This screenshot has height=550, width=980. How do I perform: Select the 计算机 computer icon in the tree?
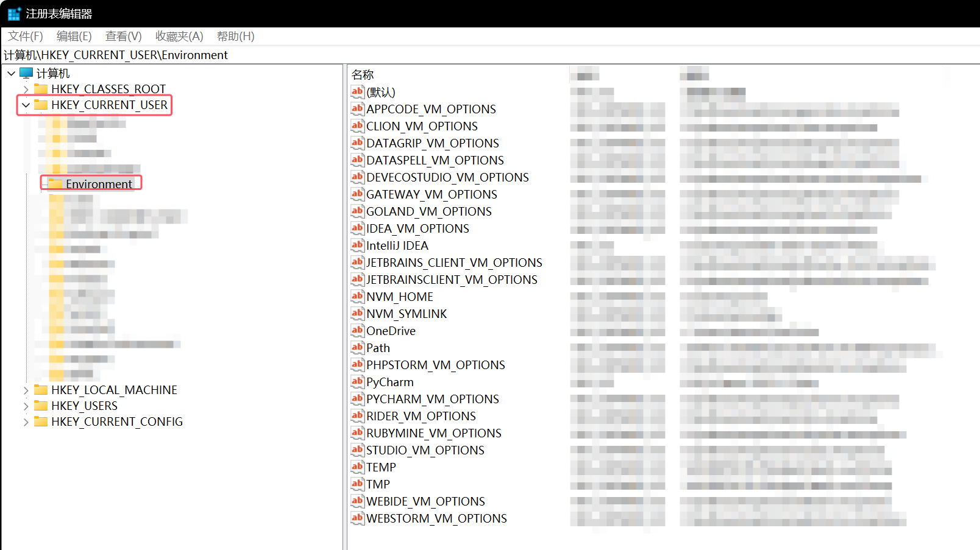(26, 73)
